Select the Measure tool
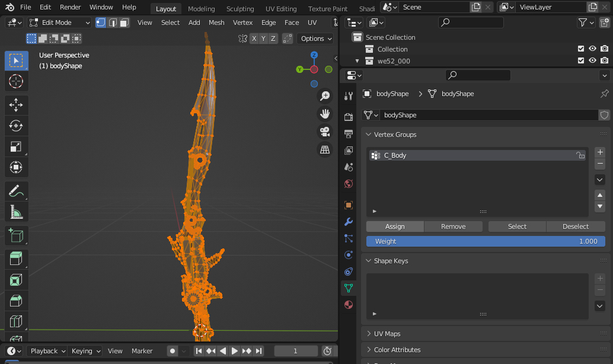 pos(16,212)
